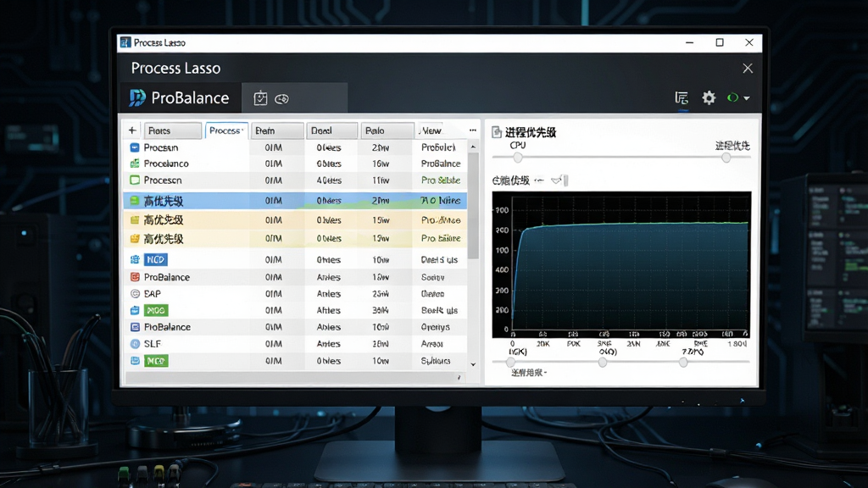
Task: Select the EAP process row
Action: click(x=295, y=294)
